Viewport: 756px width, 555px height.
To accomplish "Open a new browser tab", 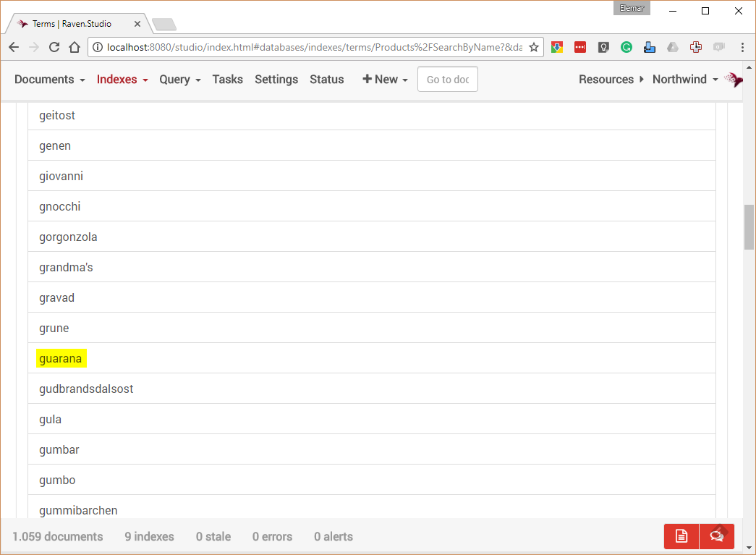I will click(x=164, y=24).
